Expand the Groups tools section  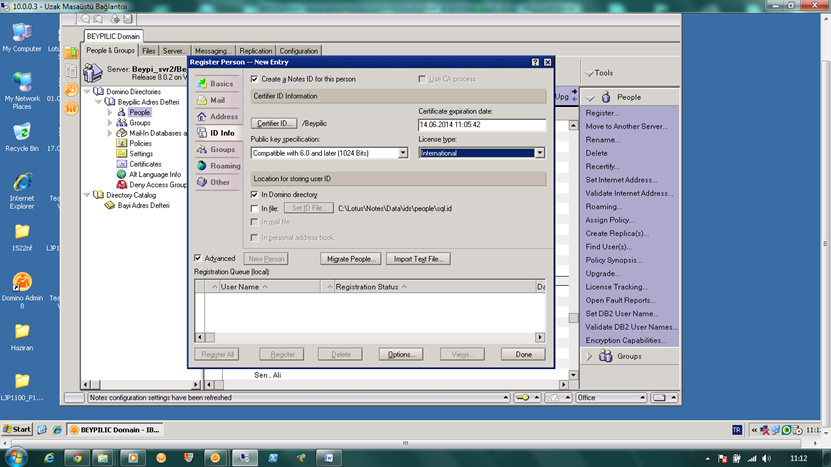[x=589, y=356]
